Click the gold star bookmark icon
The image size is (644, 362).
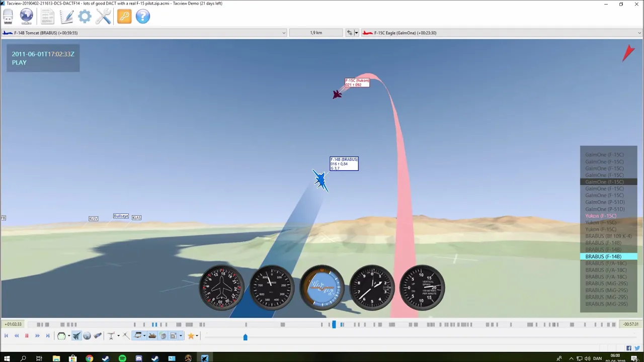coord(191,336)
